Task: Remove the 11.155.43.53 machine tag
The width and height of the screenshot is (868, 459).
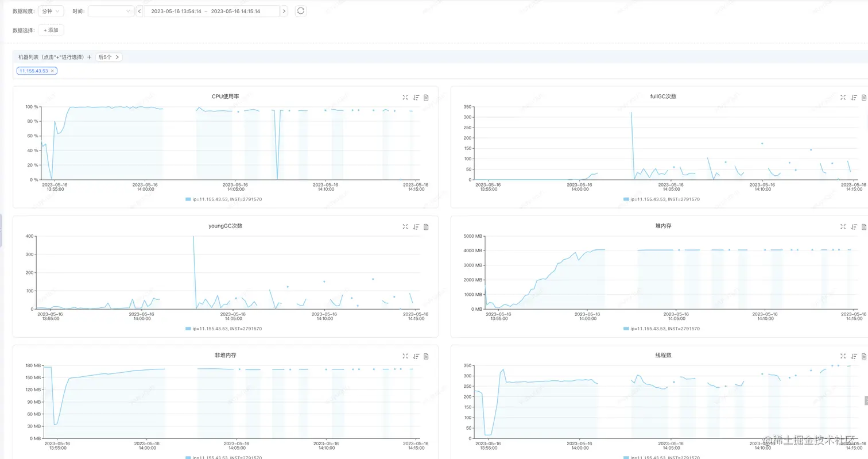Action: pos(52,71)
